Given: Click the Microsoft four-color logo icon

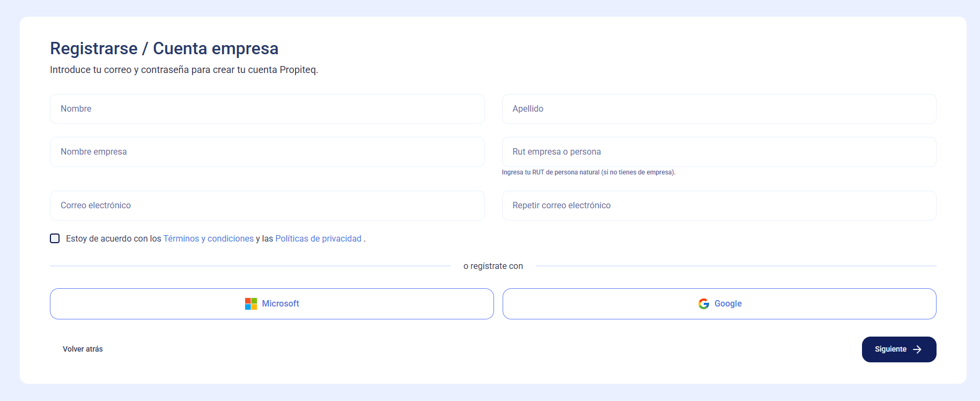Looking at the screenshot, I should [251, 304].
